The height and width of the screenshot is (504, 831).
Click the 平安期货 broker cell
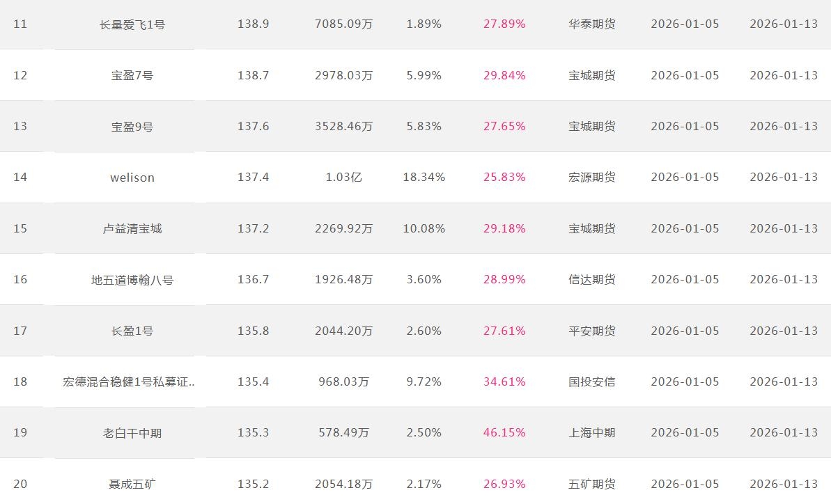pos(592,331)
